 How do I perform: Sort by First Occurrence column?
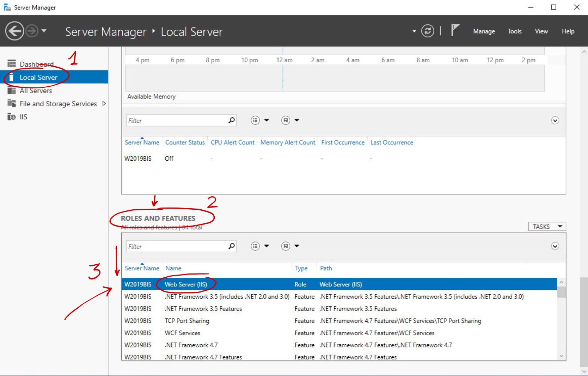click(343, 142)
